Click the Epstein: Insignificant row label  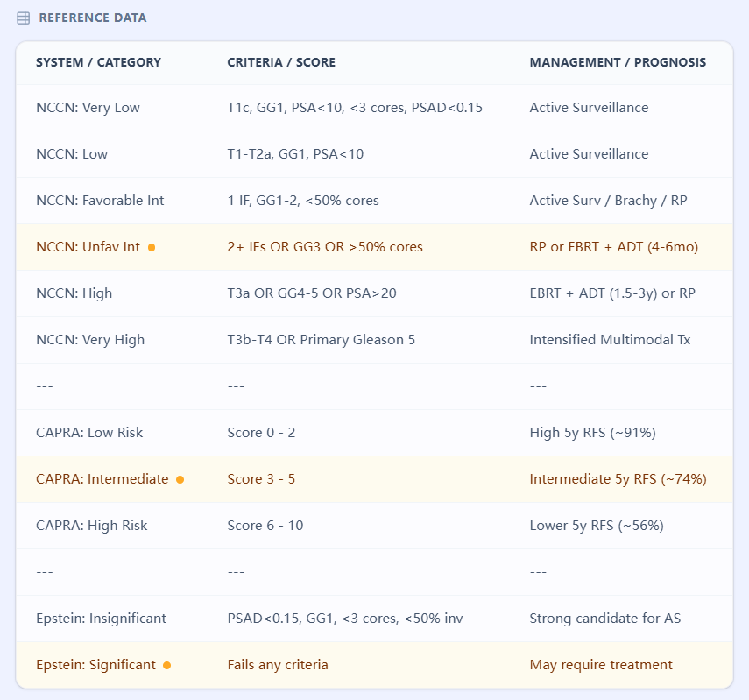pyautogui.click(x=102, y=619)
